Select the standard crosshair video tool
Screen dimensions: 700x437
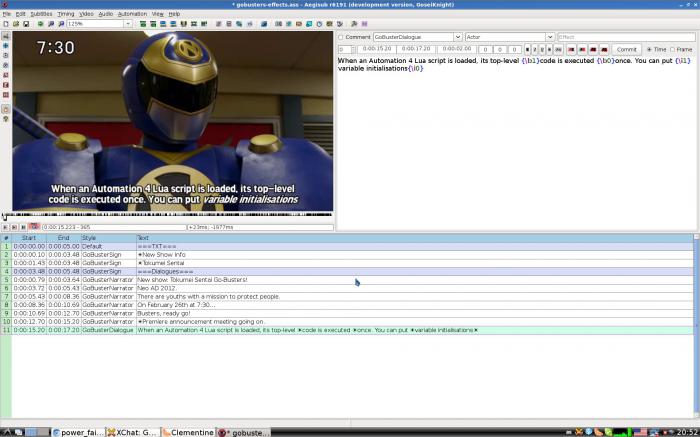(6, 36)
